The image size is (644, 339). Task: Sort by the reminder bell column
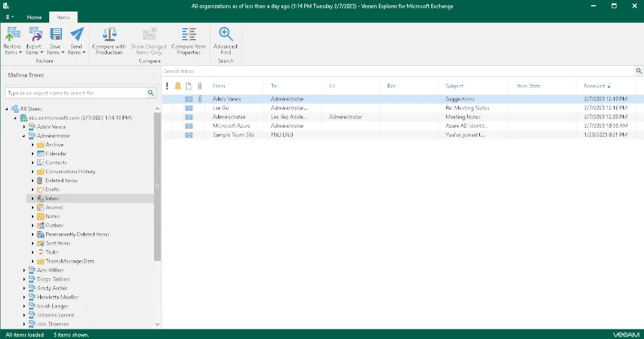pos(178,86)
